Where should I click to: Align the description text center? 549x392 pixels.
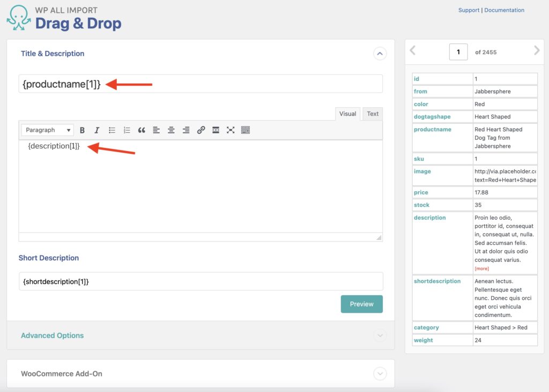point(170,130)
